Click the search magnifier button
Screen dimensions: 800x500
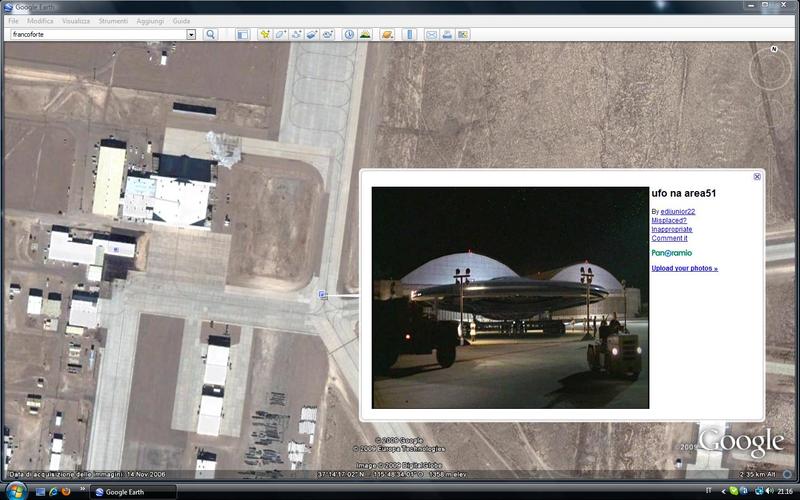[210, 34]
